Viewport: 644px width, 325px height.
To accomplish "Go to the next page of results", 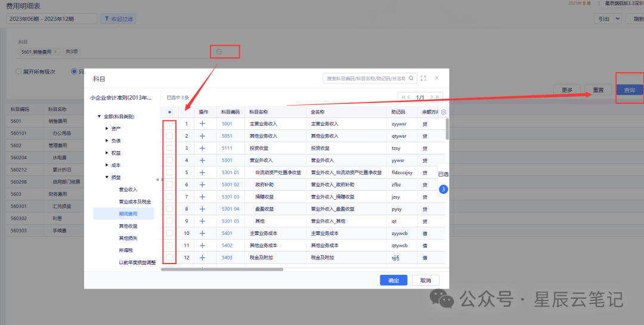I will (x=432, y=97).
